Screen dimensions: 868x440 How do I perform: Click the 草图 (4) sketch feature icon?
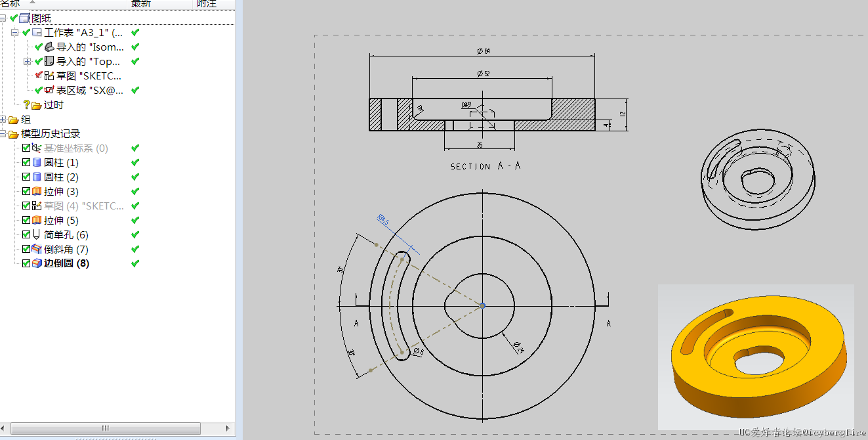click(37, 206)
